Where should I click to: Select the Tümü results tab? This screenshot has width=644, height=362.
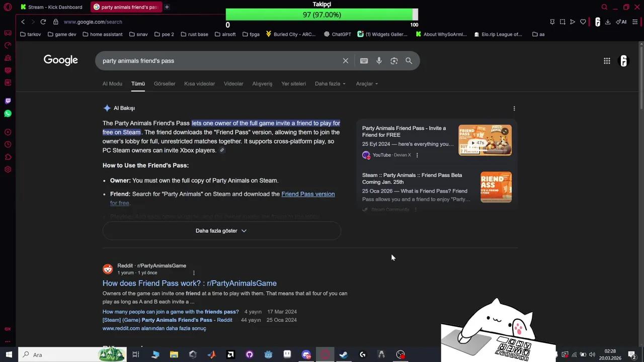pos(138,83)
